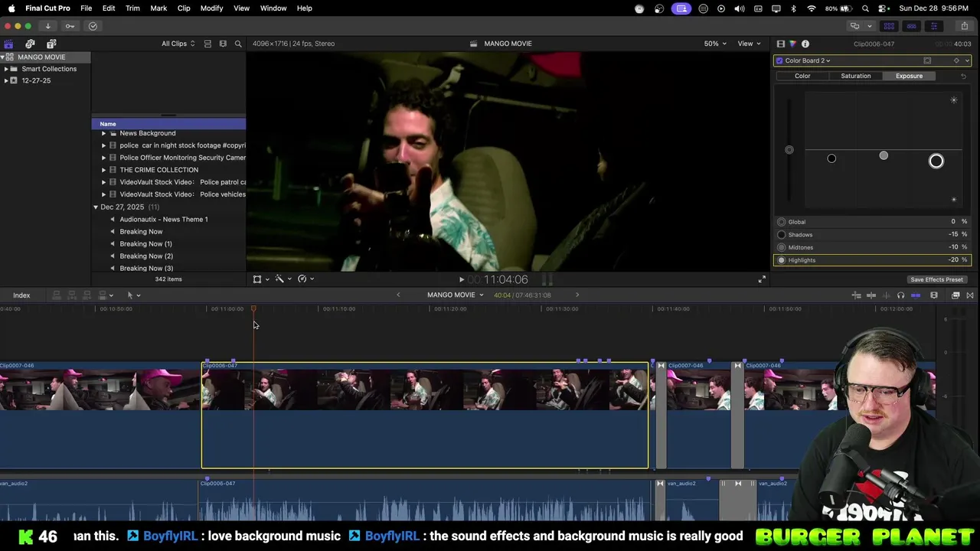Show the Transitions browser
The image size is (980, 551).
(x=970, y=295)
